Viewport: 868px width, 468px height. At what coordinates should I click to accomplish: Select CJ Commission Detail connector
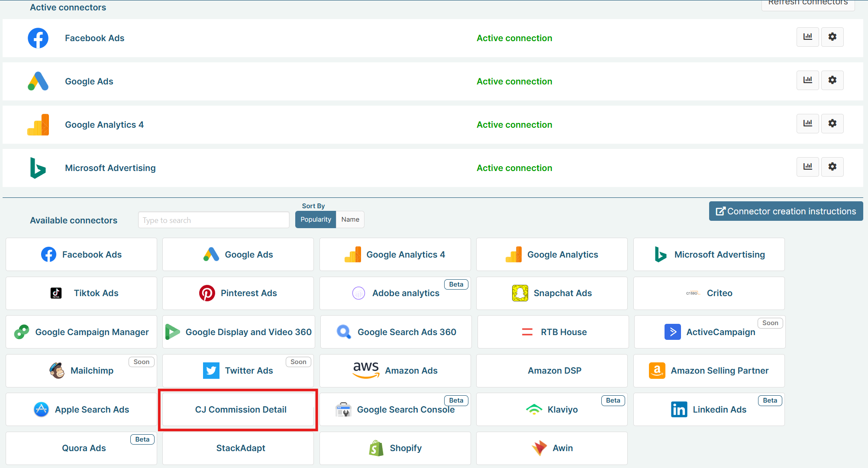(240, 410)
